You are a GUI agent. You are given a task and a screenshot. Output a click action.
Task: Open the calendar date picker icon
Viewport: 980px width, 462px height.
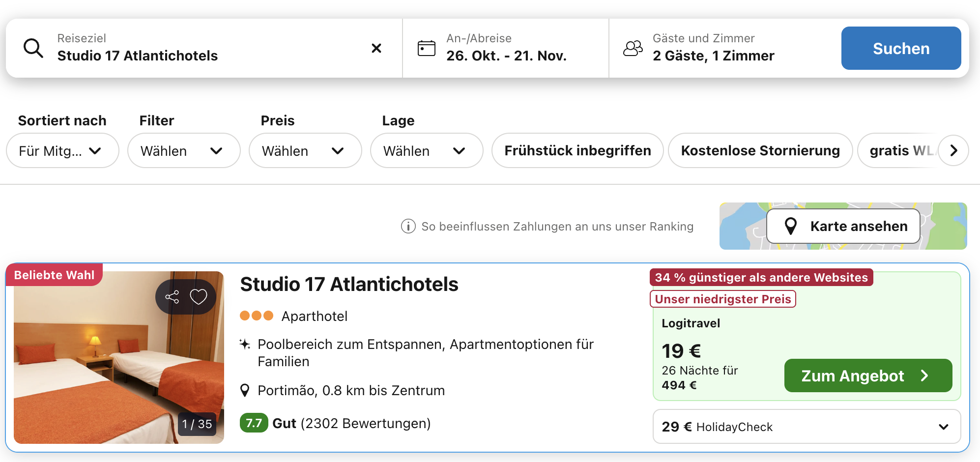click(426, 48)
